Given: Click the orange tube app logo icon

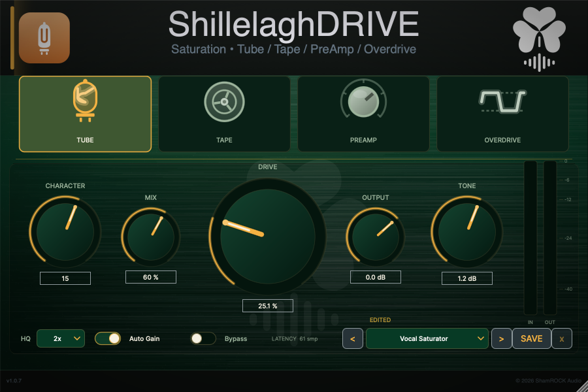Looking at the screenshot, I should coord(44,38).
